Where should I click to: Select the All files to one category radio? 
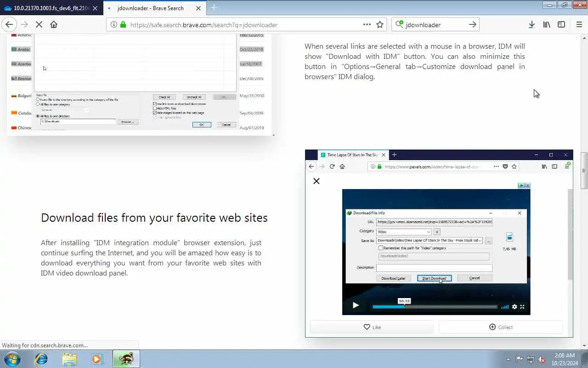click(x=38, y=104)
